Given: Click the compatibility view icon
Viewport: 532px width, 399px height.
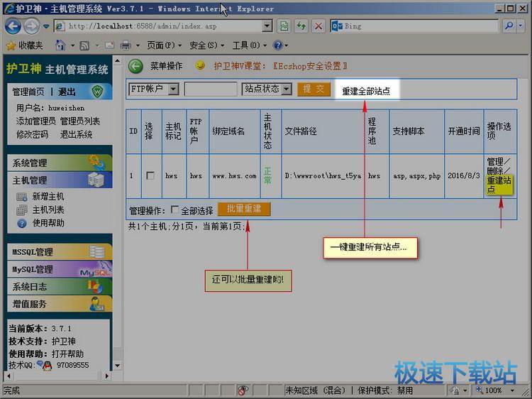Looking at the screenshot, I should pos(284,26).
